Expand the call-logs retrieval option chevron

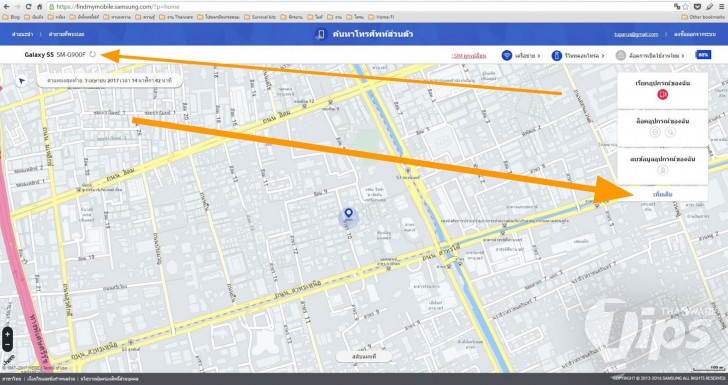[x=603, y=56]
